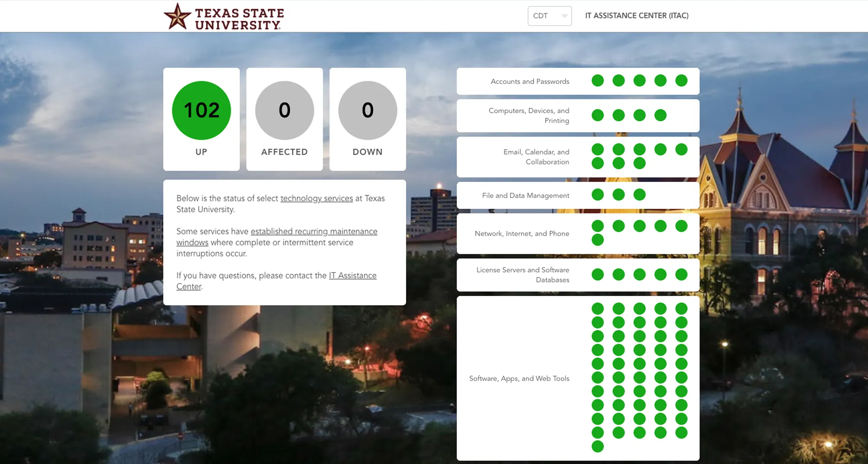Click last top-row dot in Software, Apps, and Web Tools
Image resolution: width=868 pixels, height=464 pixels.
pos(681,309)
